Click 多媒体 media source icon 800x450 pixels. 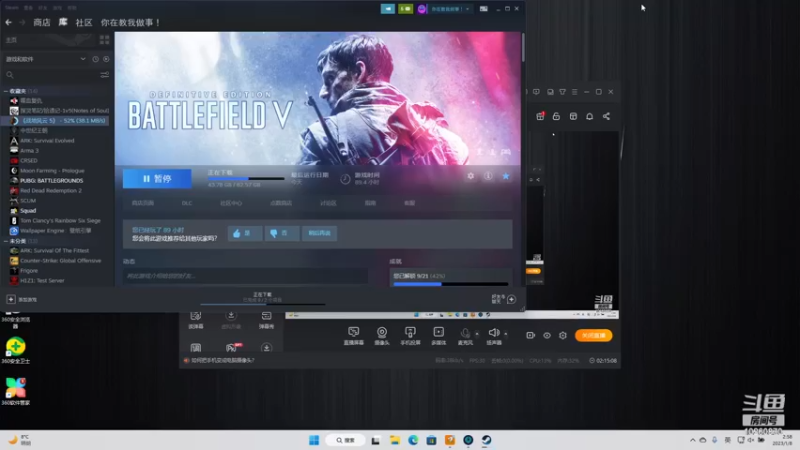pyautogui.click(x=438, y=336)
